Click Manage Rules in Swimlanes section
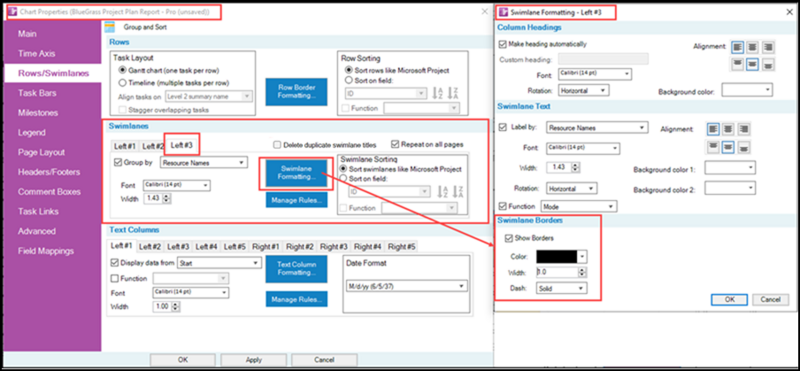The image size is (800, 371). coord(296,200)
